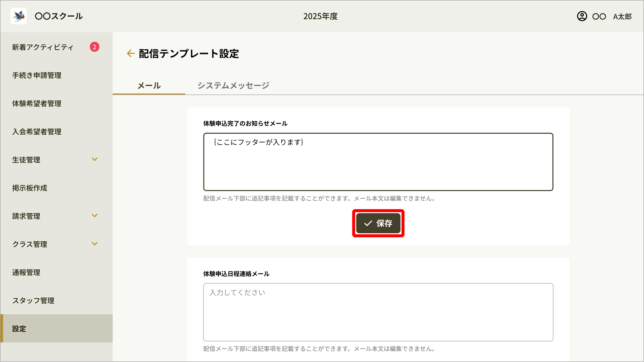Open 入会希望者管理 in the sidebar

coord(56,131)
